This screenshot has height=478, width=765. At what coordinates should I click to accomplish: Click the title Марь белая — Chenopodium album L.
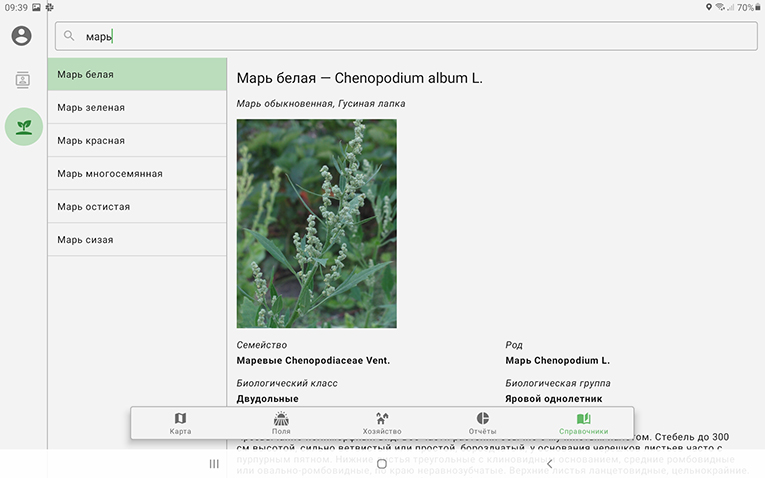(360, 78)
